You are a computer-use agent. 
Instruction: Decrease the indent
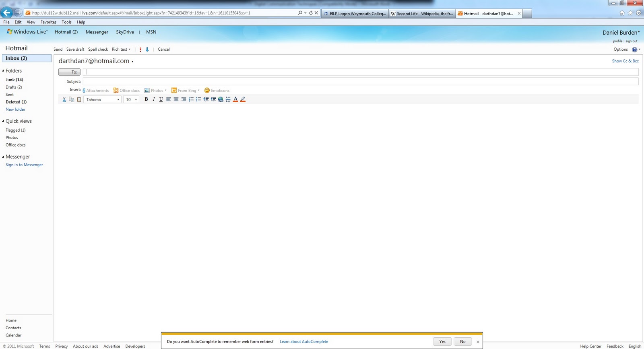point(206,99)
